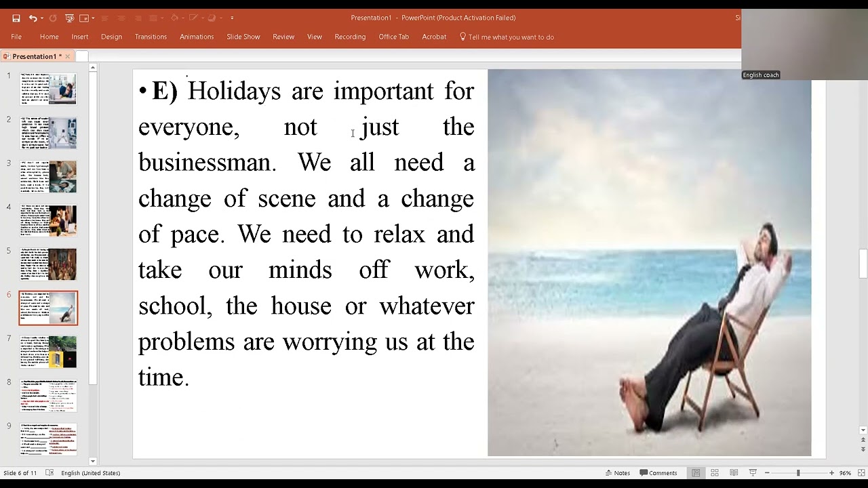The width and height of the screenshot is (868, 488).
Task: Switch to Slide Sorter view
Action: coord(715,473)
